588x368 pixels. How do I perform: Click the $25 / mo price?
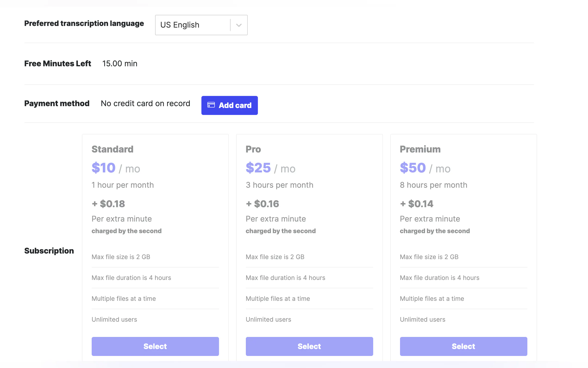(x=270, y=168)
